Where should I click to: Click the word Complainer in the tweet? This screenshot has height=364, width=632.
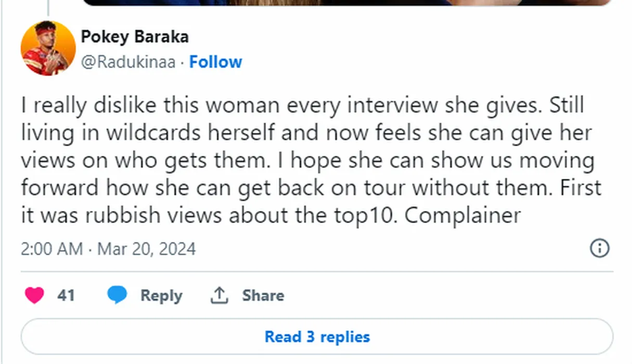coord(462,215)
